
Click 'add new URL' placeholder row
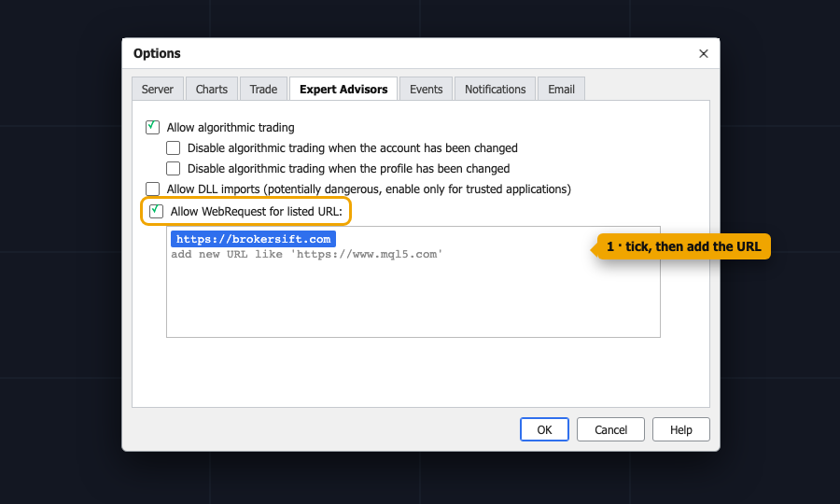(x=307, y=255)
